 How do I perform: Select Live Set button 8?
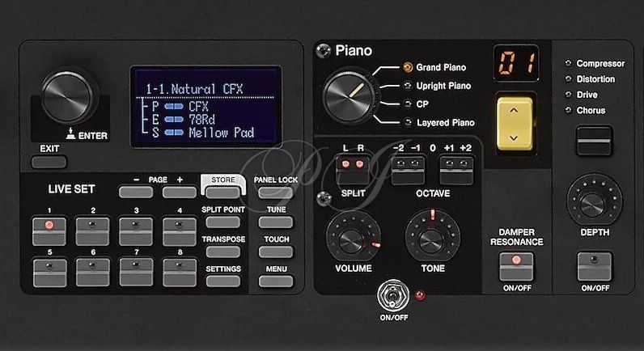(x=180, y=273)
